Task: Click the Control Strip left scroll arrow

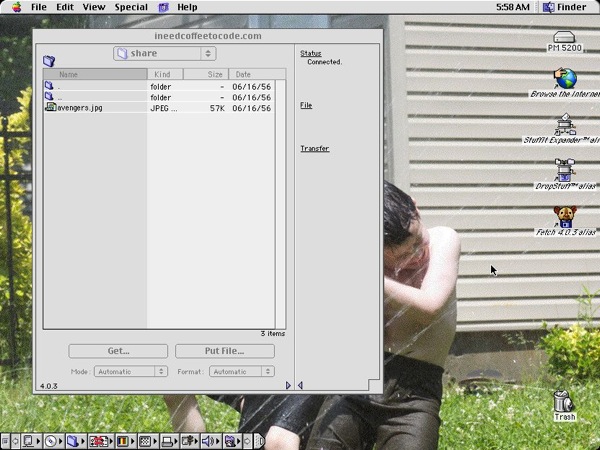Action: (x=15, y=441)
